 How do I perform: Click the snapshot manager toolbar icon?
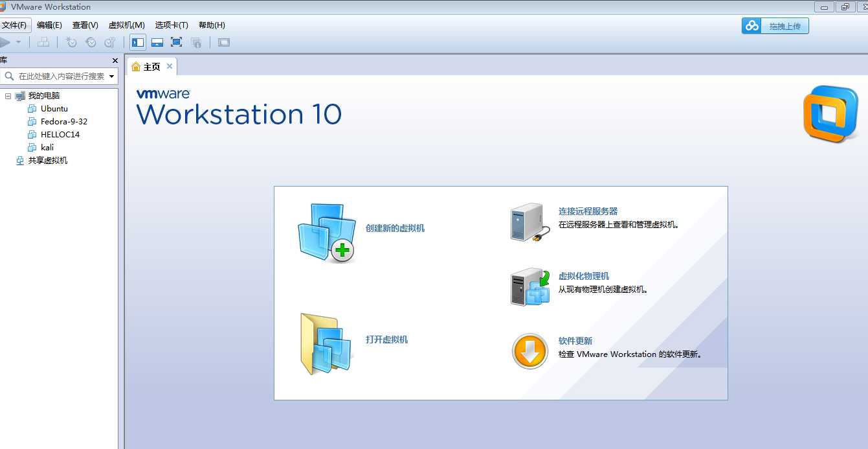[110, 42]
